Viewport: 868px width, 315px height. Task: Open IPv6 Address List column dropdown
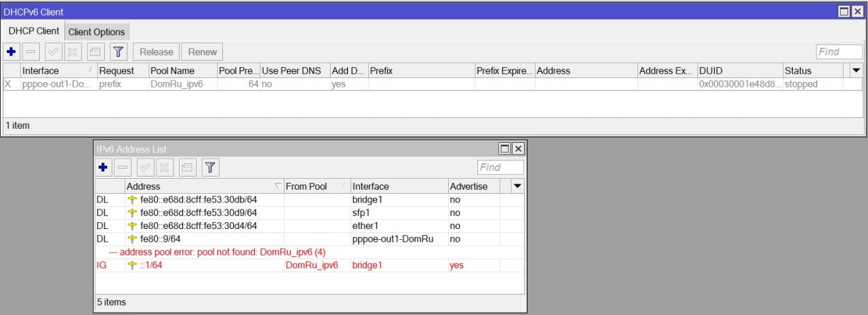pos(517,186)
